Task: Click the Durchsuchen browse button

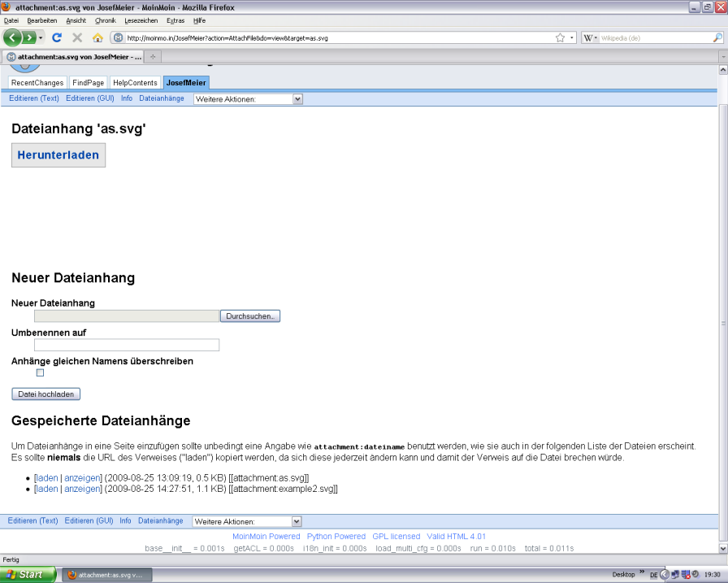Action: point(251,315)
